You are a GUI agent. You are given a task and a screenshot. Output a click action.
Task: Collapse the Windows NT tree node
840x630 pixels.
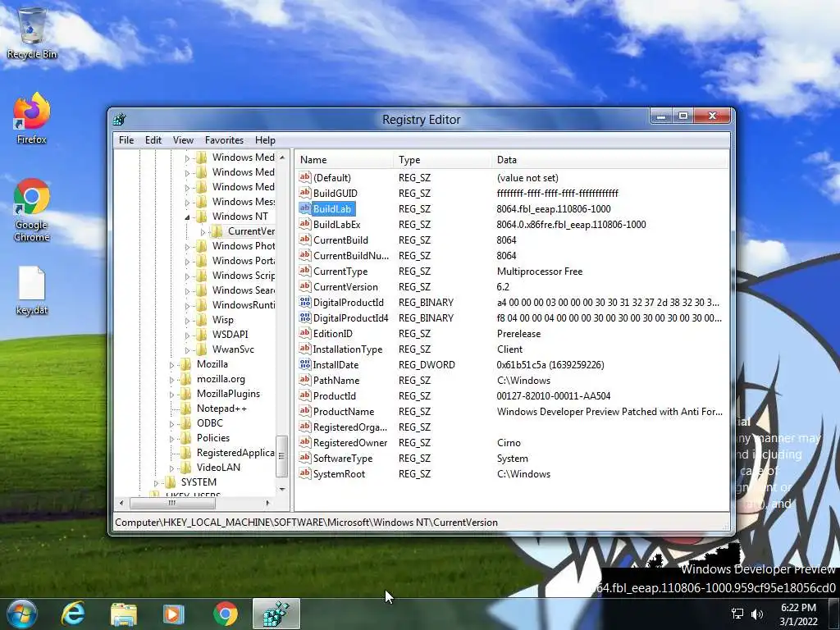187,217
